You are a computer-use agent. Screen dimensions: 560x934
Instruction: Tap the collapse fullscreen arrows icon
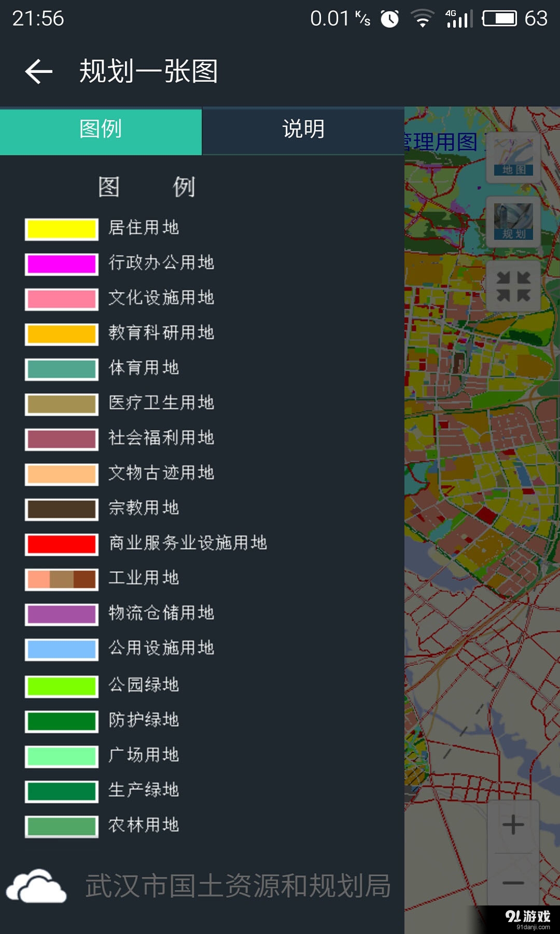tap(513, 286)
